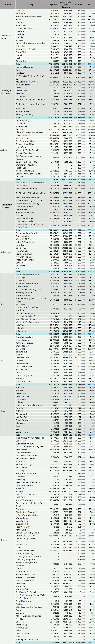95x644 pixels.
Task: Click the song 'Tears Always Win'
Action: pyautogui.click(x=24, y=254)
